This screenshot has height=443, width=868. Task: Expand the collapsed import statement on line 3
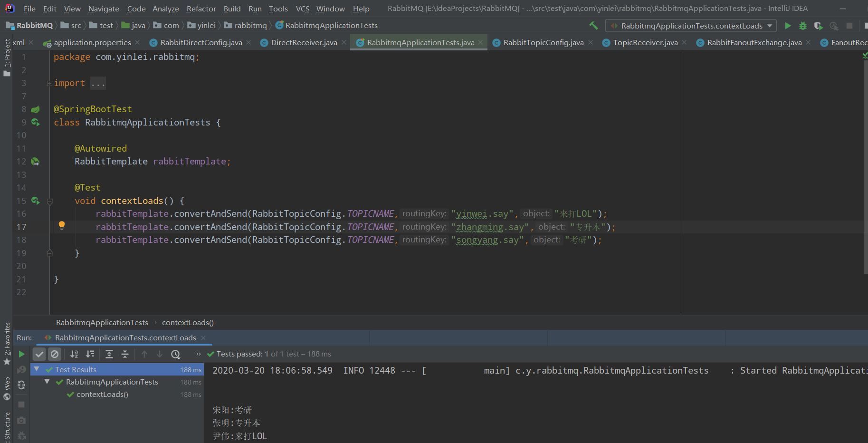pos(49,83)
